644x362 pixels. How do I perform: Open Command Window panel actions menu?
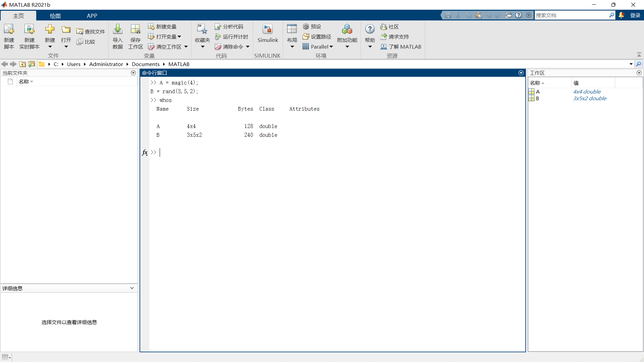coord(521,73)
